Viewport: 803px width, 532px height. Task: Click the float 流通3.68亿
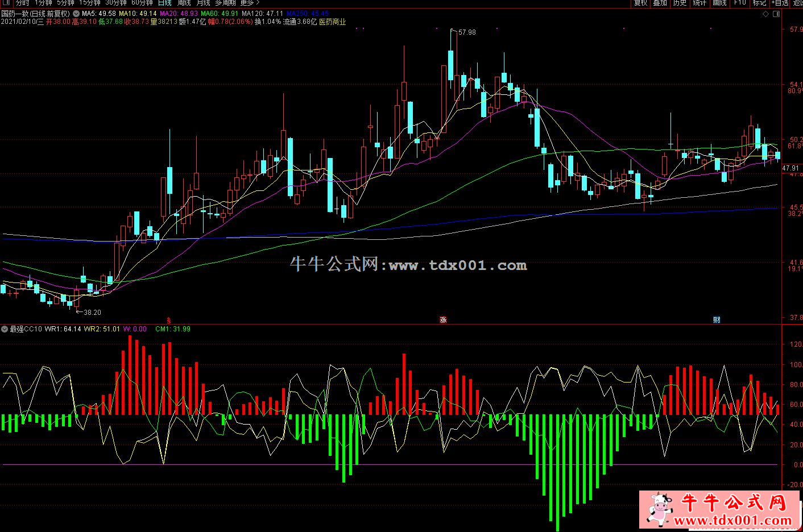[300, 22]
